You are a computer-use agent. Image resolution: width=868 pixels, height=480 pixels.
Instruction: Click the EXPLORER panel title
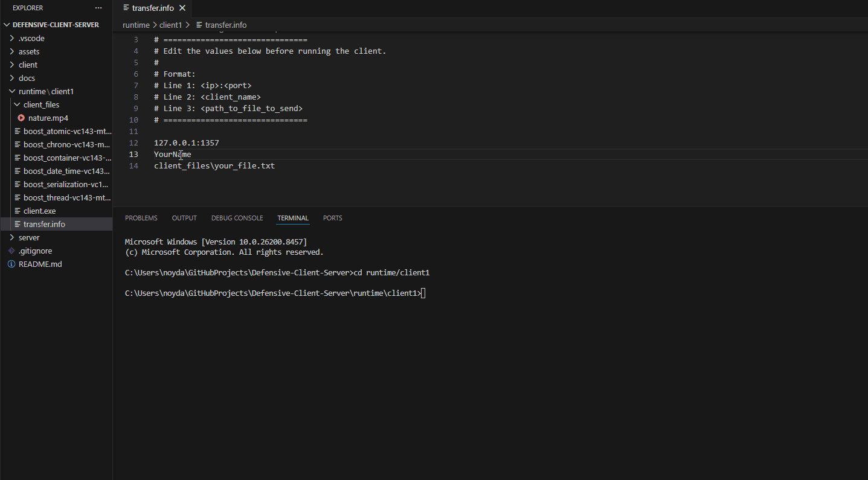click(28, 8)
